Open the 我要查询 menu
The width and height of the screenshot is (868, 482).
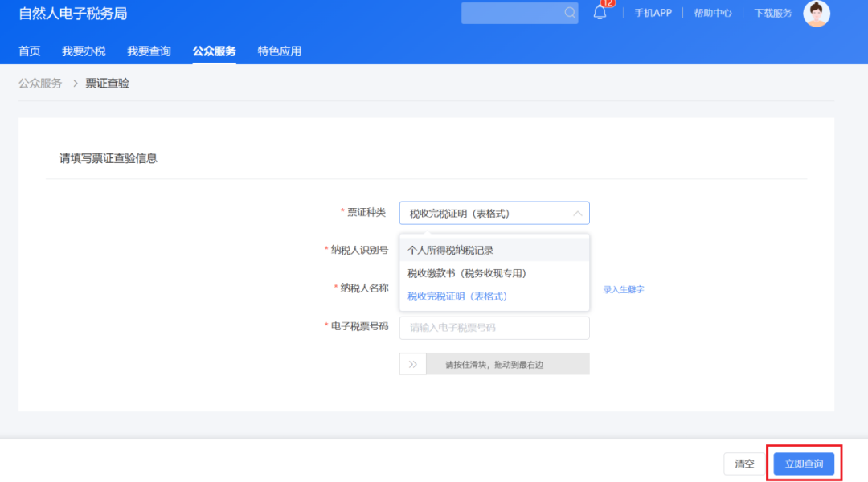point(149,50)
